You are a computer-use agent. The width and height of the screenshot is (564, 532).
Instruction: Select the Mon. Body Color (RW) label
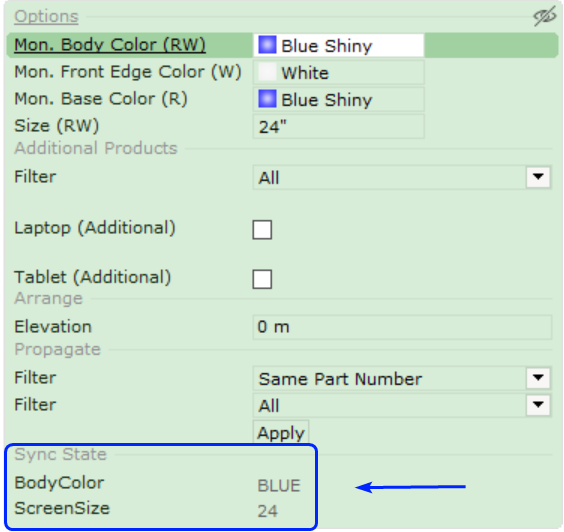[x=110, y=45]
